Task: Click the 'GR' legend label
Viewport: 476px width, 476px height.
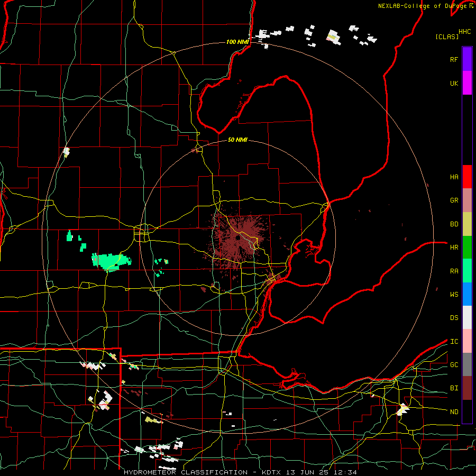Action: click(454, 200)
